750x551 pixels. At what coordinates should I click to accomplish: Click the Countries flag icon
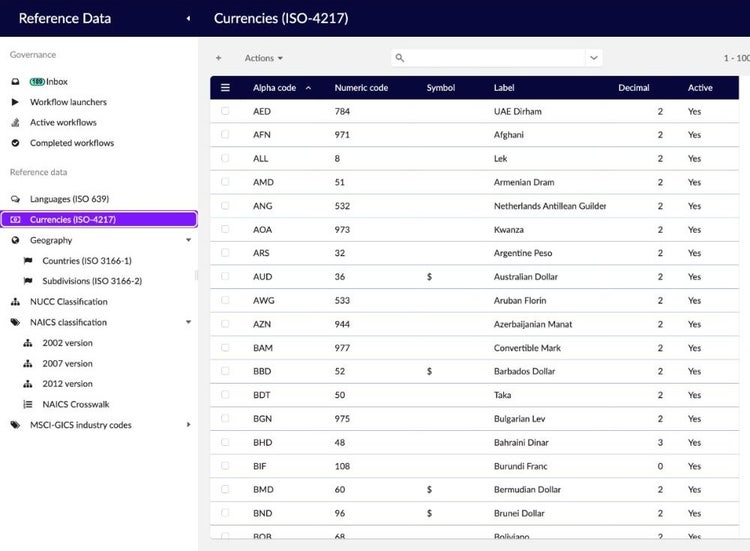(x=28, y=261)
